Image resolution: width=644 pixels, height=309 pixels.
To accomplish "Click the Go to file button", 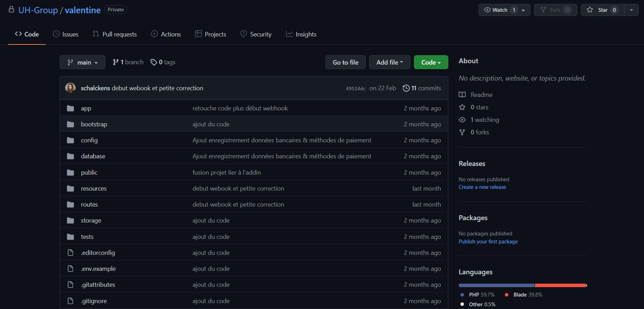I will (x=346, y=62).
